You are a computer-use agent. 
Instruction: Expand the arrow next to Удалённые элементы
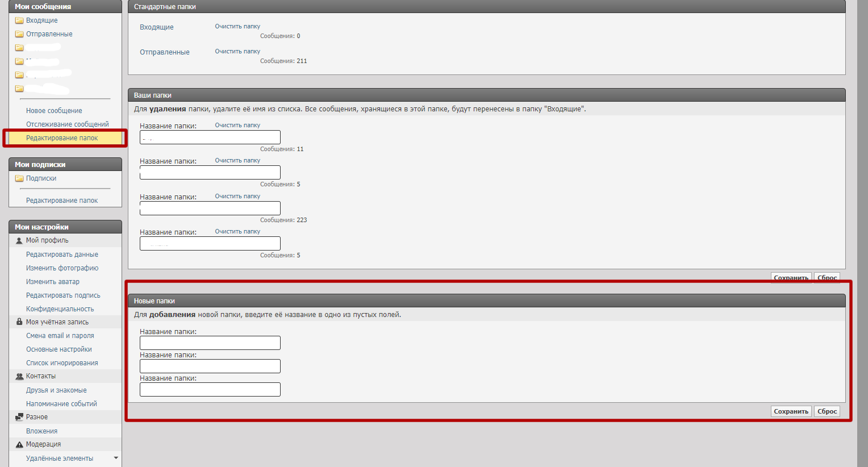[116, 458]
